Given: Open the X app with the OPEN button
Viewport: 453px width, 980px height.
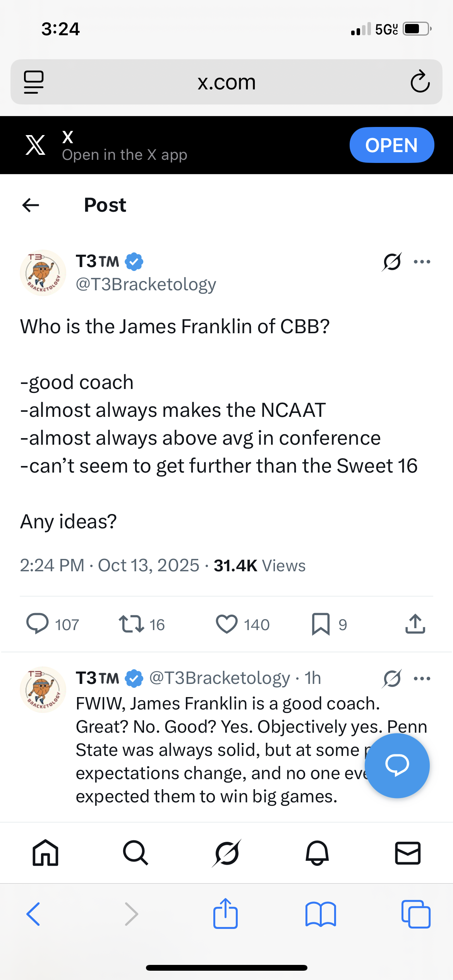Looking at the screenshot, I should click(x=391, y=145).
